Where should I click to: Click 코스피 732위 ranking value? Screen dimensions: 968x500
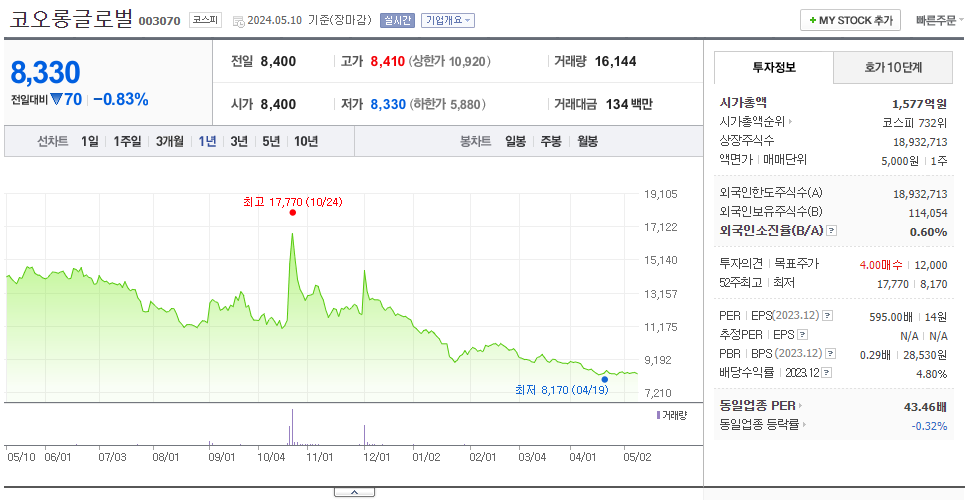915,122
